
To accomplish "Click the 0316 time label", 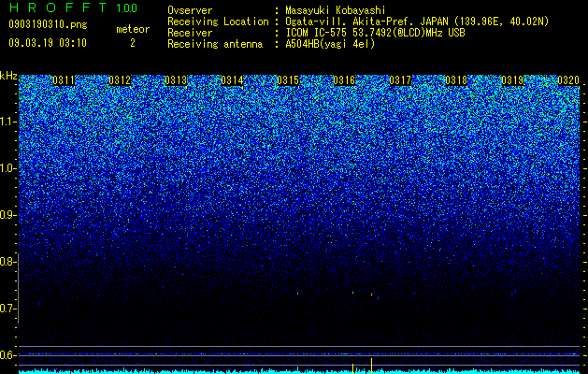I will (x=344, y=80).
